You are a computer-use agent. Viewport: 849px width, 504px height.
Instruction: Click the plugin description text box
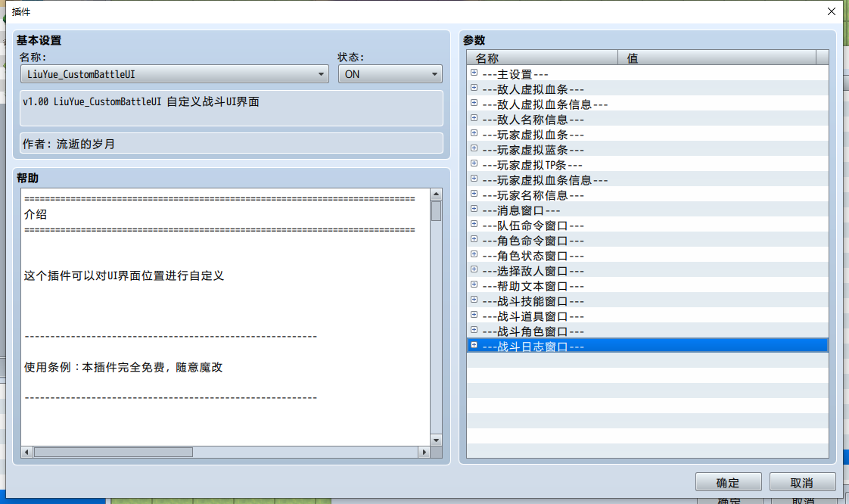232,108
